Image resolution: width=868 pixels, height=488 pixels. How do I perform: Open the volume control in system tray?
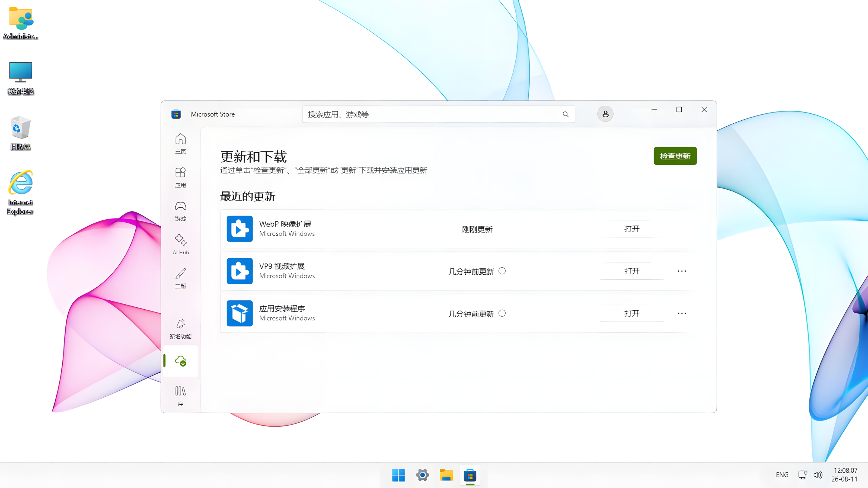click(x=818, y=475)
